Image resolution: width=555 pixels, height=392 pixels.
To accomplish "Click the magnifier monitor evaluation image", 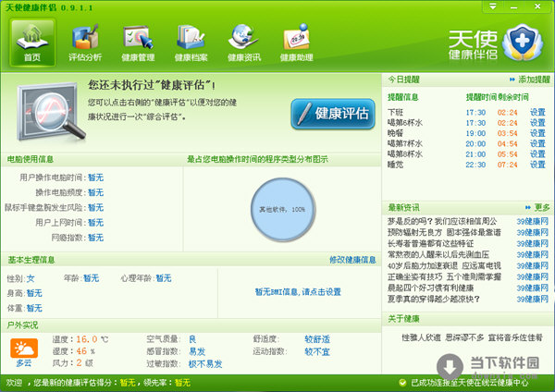I will [50, 112].
